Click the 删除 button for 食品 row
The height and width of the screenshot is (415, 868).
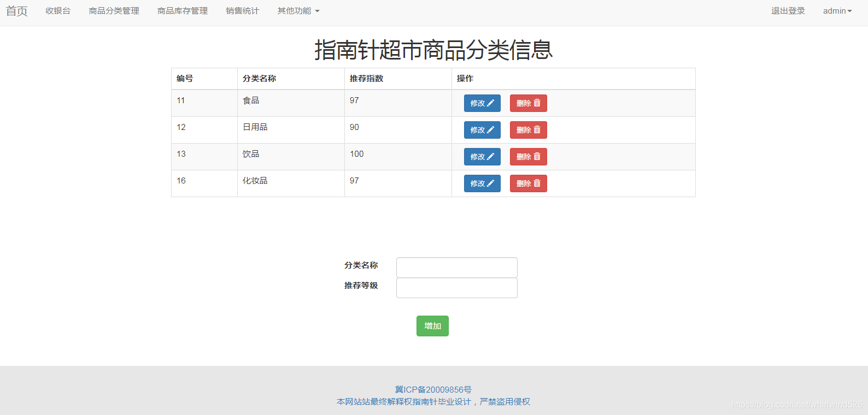coord(528,103)
